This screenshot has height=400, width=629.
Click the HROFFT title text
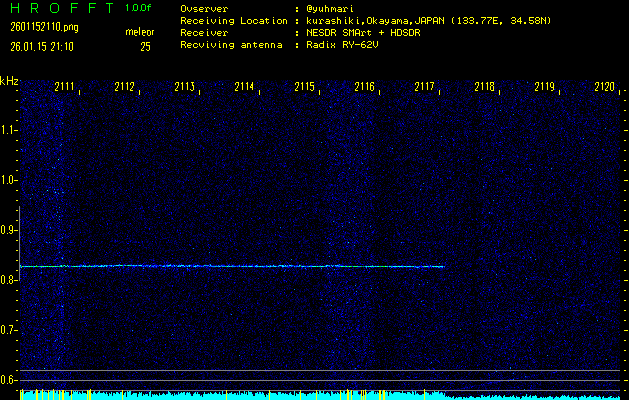(59, 8)
